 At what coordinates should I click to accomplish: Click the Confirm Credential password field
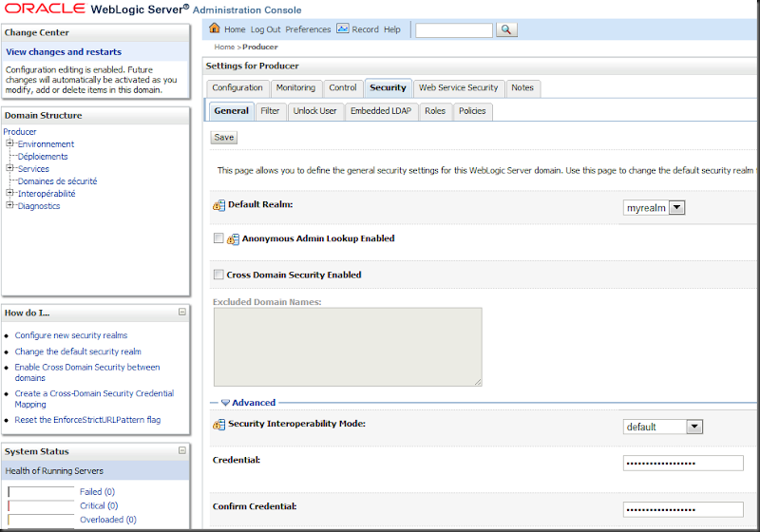683,510
